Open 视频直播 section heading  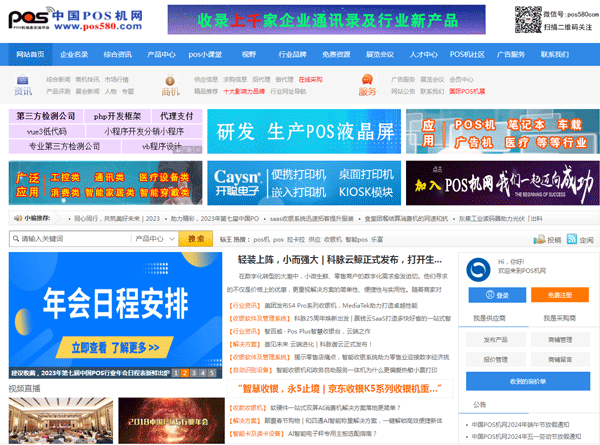pos(24,389)
